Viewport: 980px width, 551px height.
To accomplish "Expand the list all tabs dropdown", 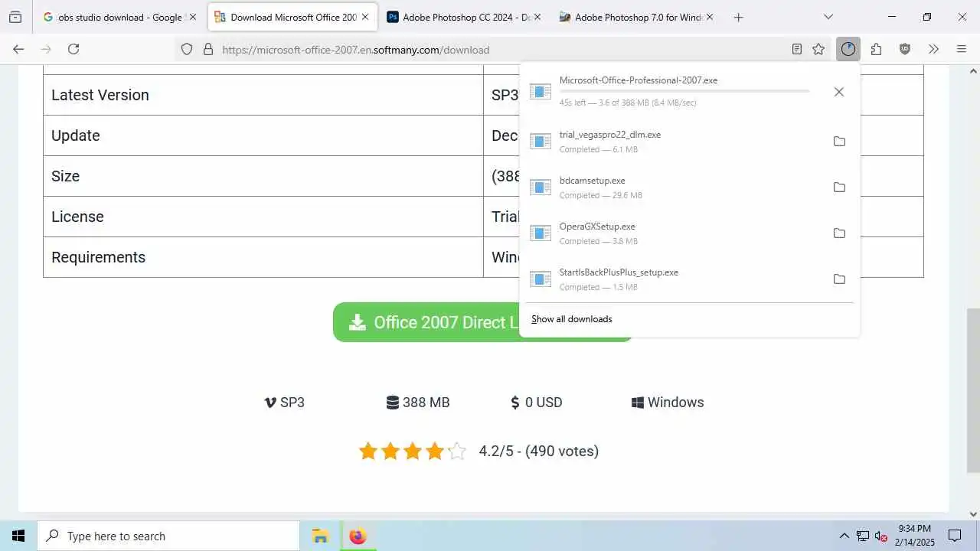I will 828,17.
